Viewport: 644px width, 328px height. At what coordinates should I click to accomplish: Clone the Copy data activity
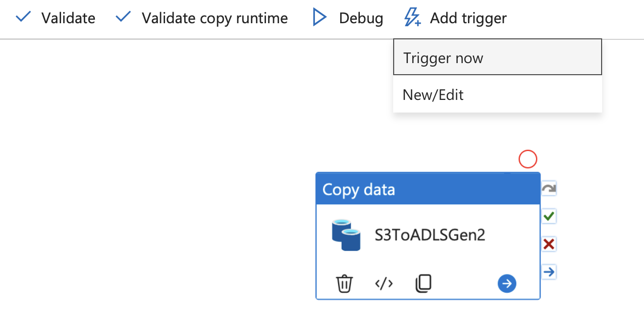click(423, 284)
